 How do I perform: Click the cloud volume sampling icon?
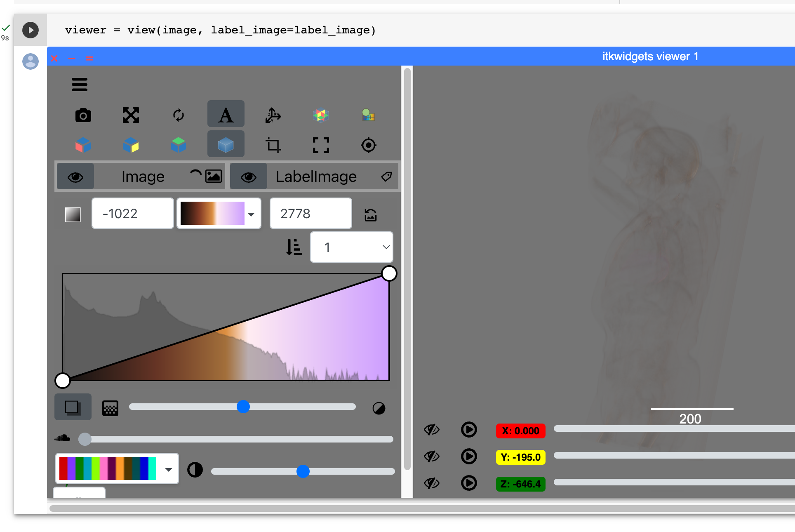[x=62, y=438]
